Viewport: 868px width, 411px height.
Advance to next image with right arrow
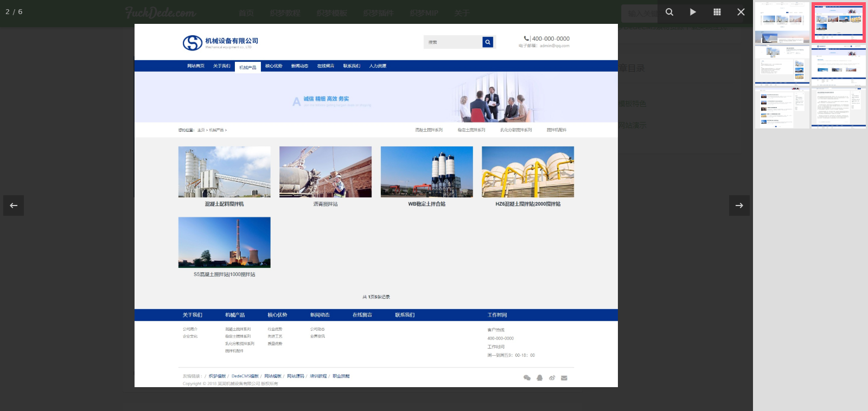[739, 206]
